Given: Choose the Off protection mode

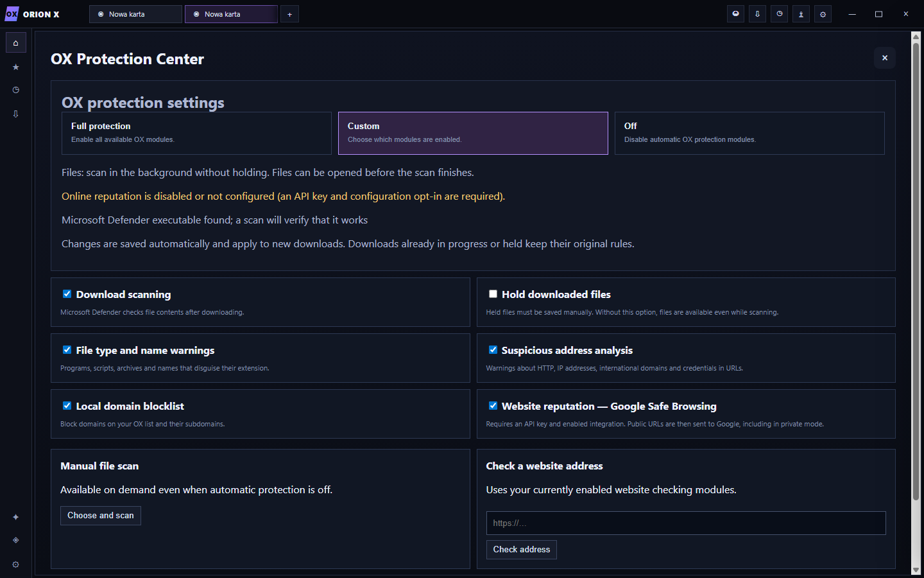Looking at the screenshot, I should (x=749, y=133).
